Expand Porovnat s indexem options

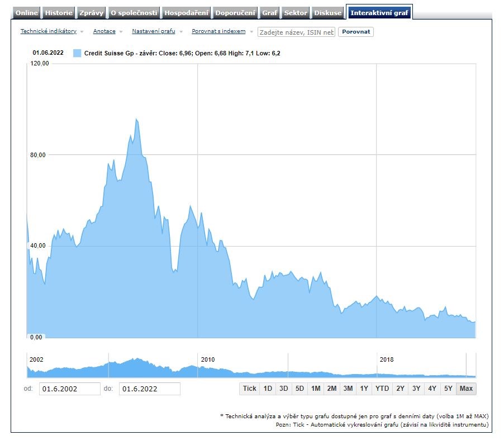coord(218,31)
